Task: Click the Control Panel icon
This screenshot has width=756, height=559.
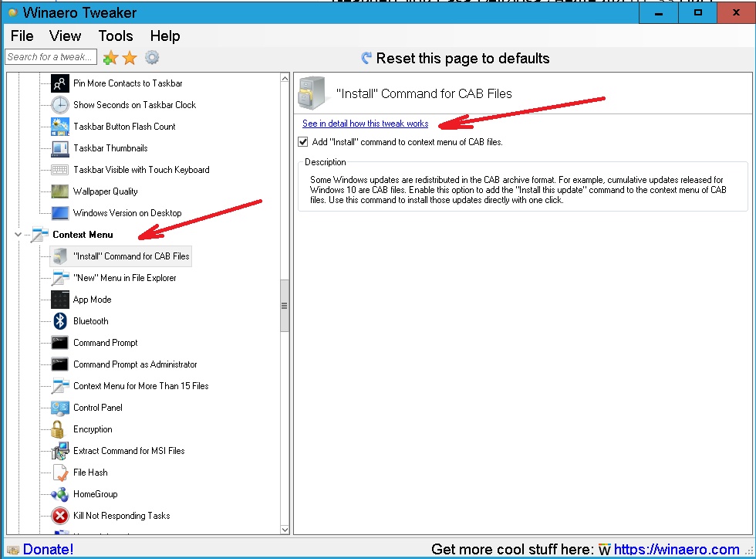Action: click(x=60, y=408)
